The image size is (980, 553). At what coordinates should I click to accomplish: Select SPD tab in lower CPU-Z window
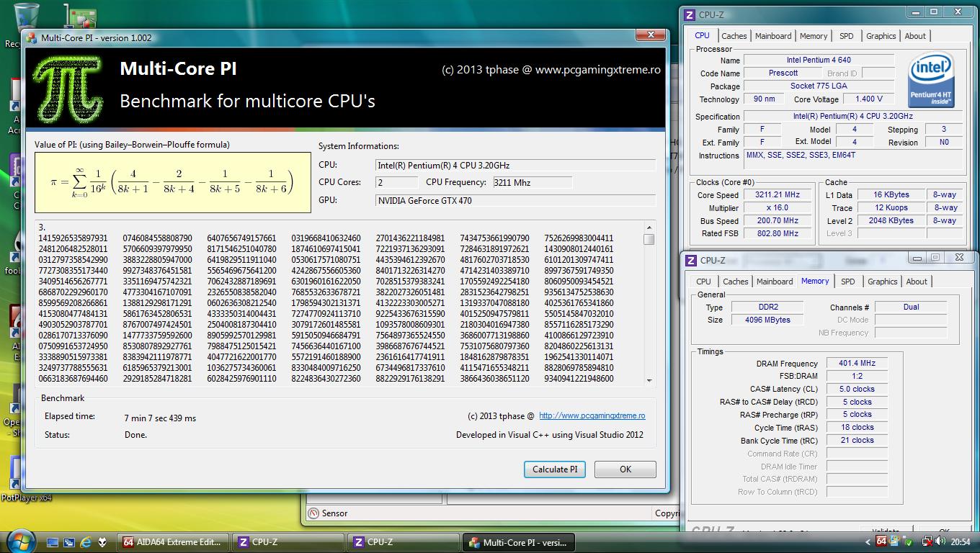coord(848,282)
